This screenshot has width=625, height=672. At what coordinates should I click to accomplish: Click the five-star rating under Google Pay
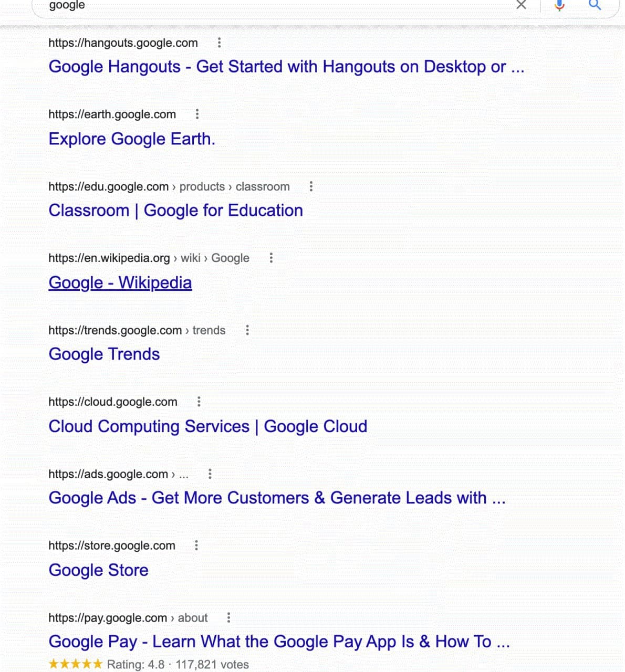tap(75, 664)
